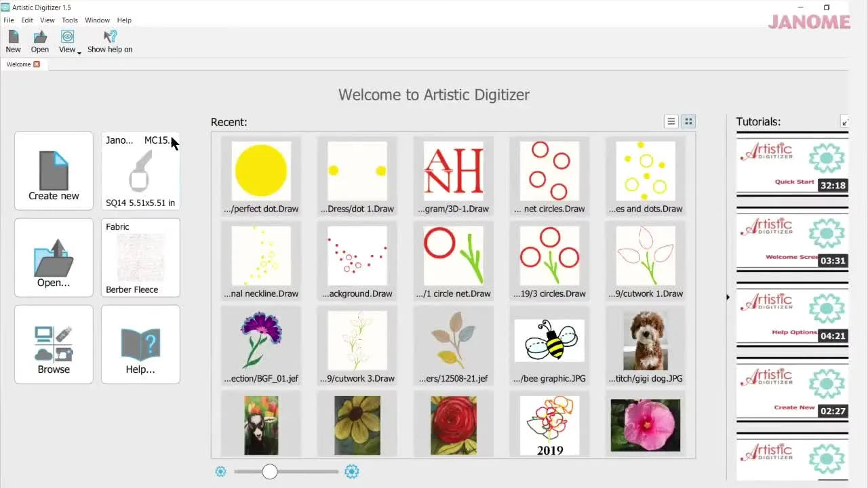This screenshot has height=488, width=868.
Task: Open the bee graphic.JPG recent file
Action: [549, 342]
